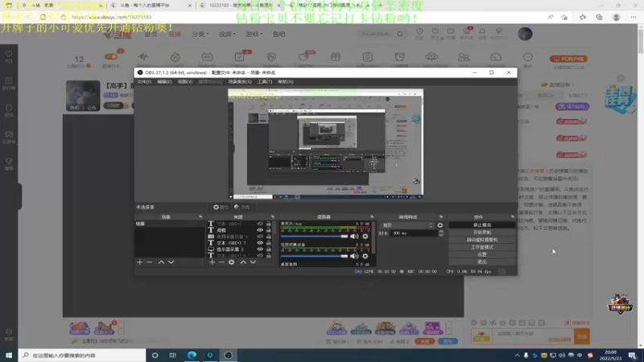Move the selected source down

(253, 262)
